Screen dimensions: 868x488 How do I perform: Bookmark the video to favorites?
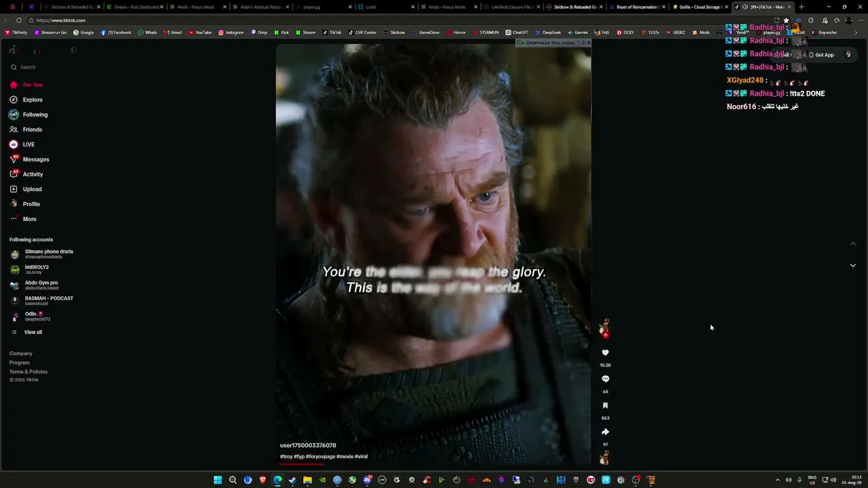tap(606, 405)
